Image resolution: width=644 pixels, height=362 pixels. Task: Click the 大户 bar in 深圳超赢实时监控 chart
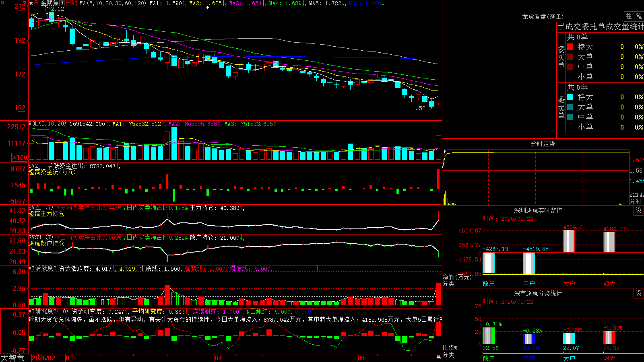(569, 241)
